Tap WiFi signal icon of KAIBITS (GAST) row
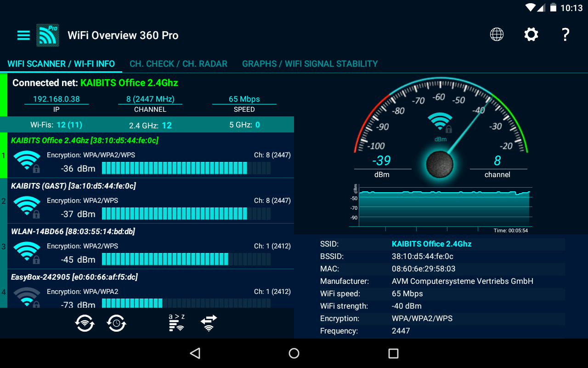The height and width of the screenshot is (368, 588). (27, 207)
